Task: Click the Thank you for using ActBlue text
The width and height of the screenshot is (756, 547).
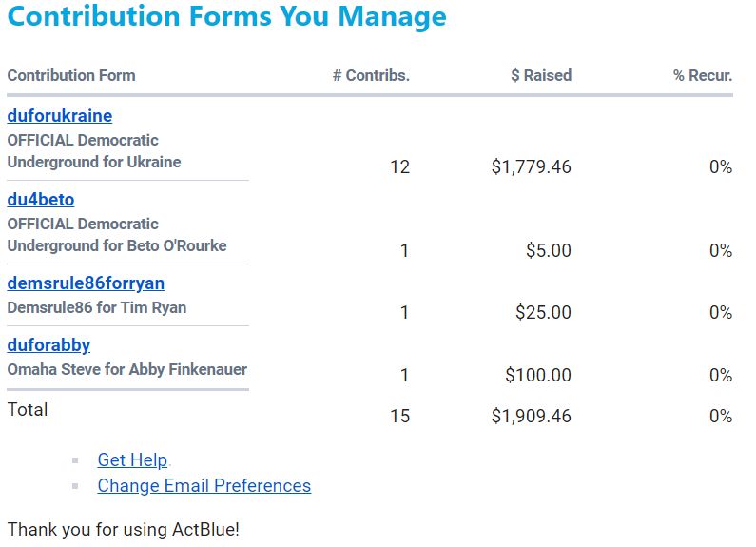Action: click(123, 529)
